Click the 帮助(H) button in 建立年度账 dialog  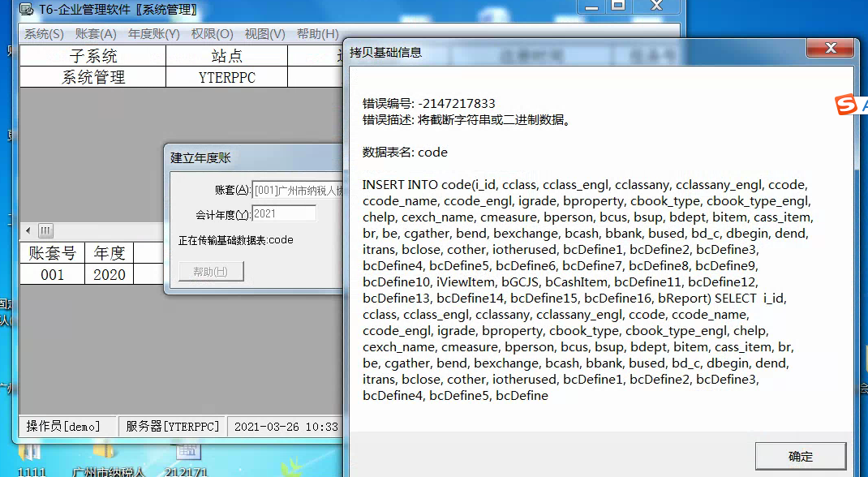[x=210, y=271]
